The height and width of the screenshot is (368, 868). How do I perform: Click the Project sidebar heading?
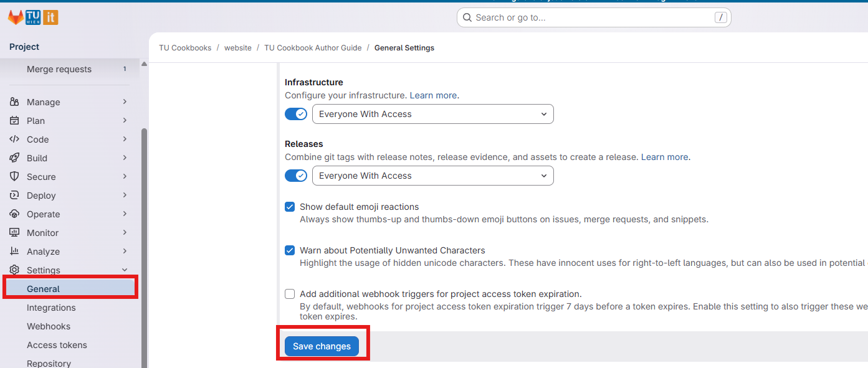[24, 47]
